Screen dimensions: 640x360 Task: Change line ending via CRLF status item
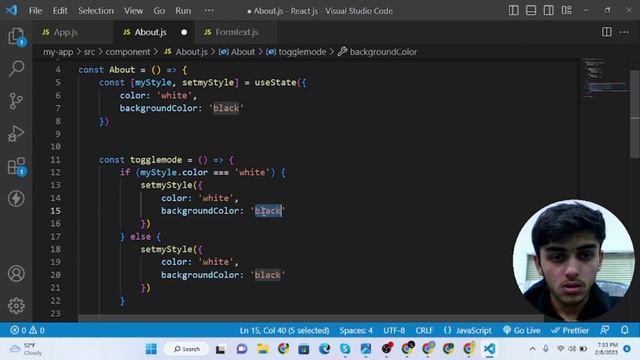click(x=424, y=330)
